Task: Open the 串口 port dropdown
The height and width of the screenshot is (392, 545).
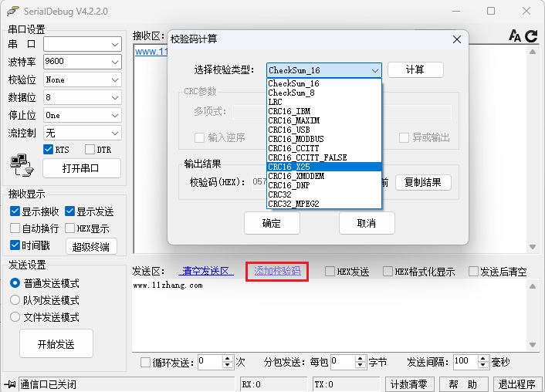Action: click(83, 44)
